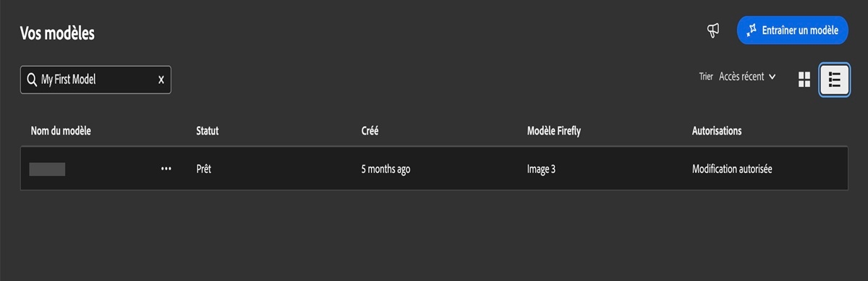Screen dimensions: 868x281
Task: Open the three-dot menu for the model
Action: tap(166, 169)
